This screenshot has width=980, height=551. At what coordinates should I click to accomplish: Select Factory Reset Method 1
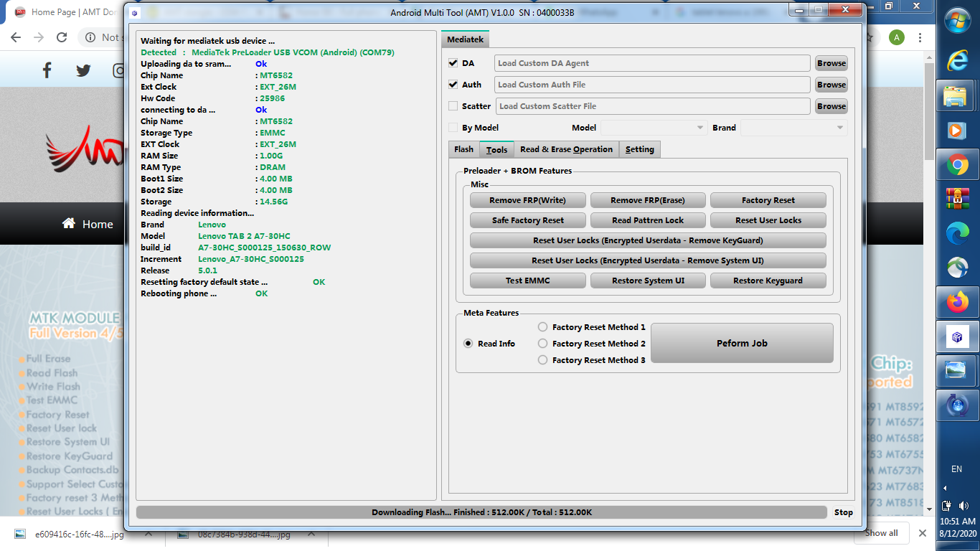coord(543,327)
